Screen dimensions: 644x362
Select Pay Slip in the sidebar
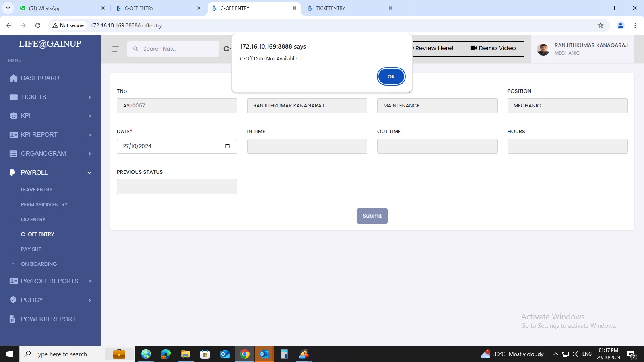pyautogui.click(x=31, y=249)
